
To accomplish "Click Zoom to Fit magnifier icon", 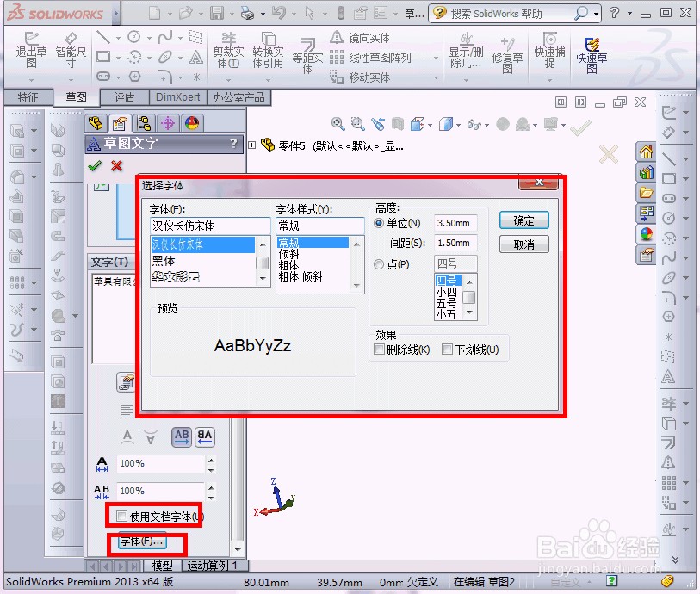I will pyautogui.click(x=338, y=124).
